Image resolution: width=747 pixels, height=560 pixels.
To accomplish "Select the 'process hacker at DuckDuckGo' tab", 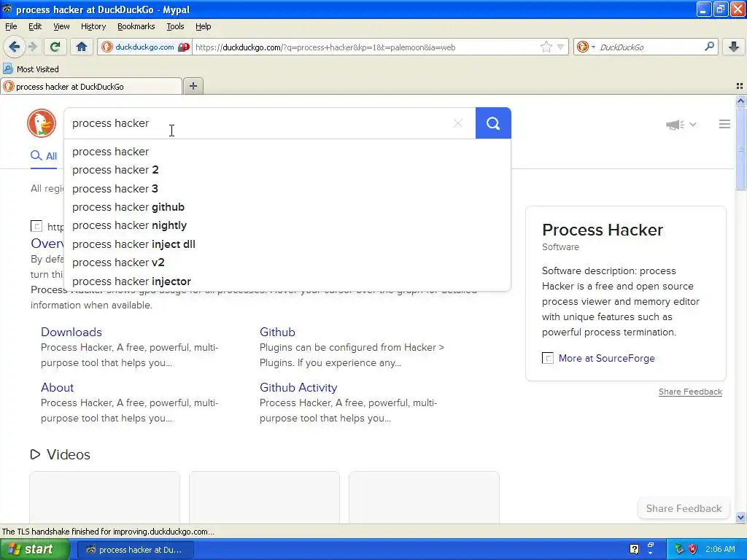I will (x=90, y=86).
